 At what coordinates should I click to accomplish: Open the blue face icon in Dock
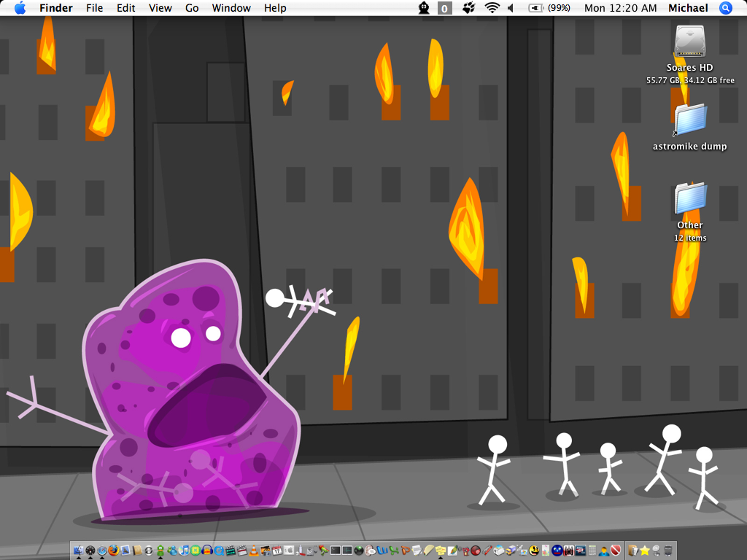click(557, 551)
